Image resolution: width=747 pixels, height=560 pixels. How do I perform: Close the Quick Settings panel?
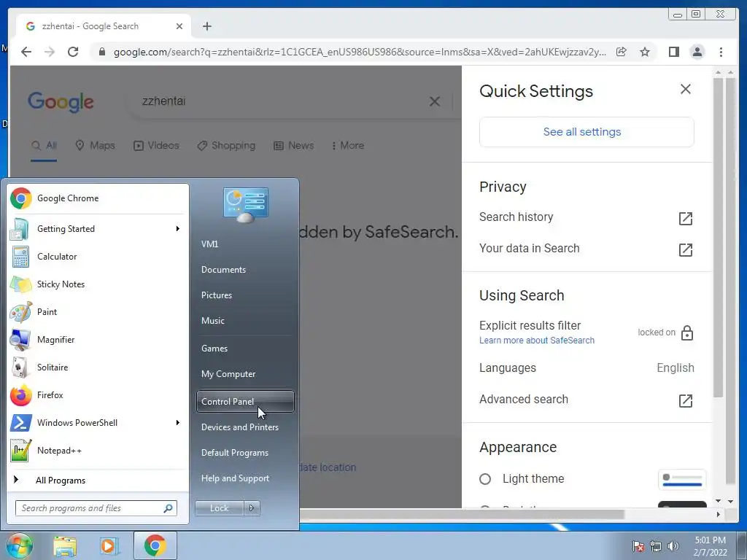click(686, 89)
